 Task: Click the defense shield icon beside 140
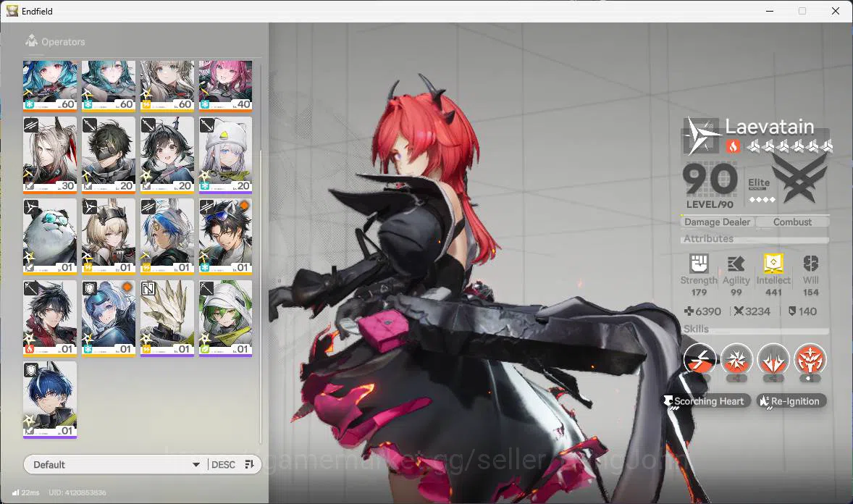[x=792, y=311]
